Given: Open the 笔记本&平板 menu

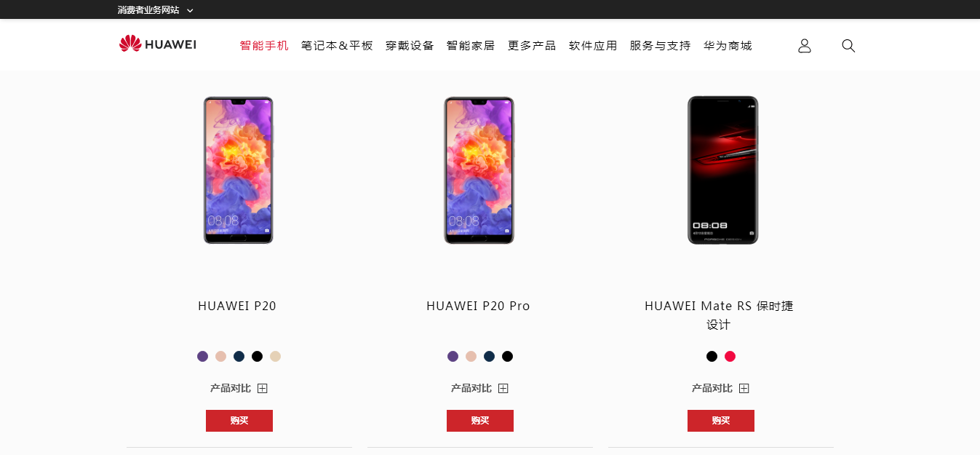Looking at the screenshot, I should (337, 45).
